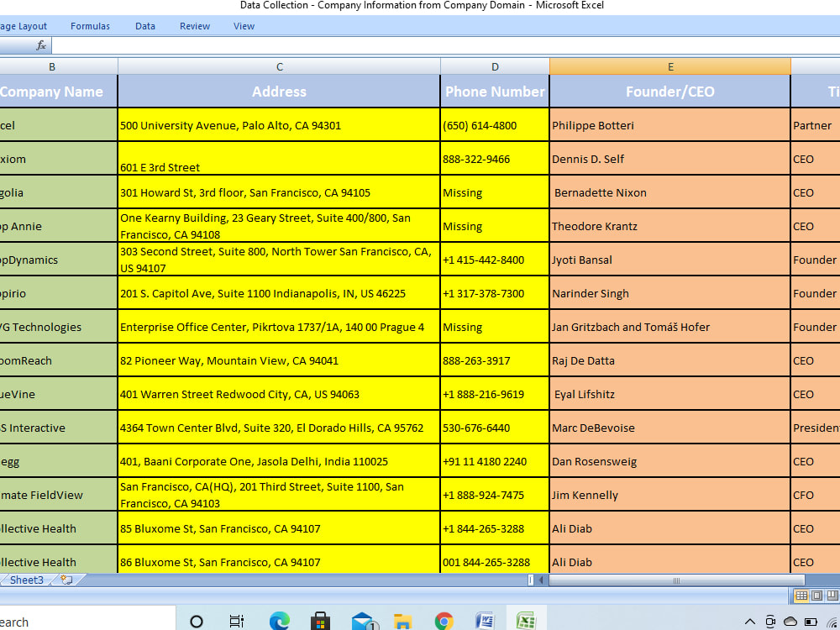Select phone cell (650) 614-4800
Screen dimensions: 840x630
[495, 125]
